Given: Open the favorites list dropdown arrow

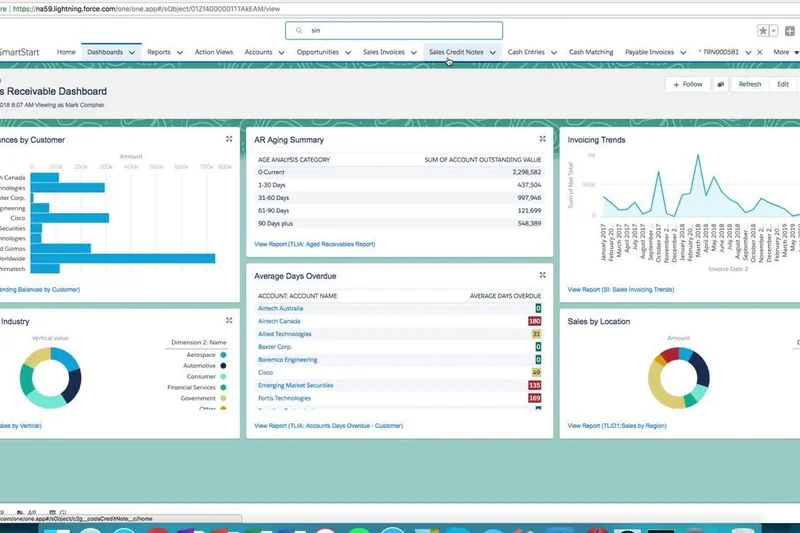Looking at the screenshot, I should (774, 31).
